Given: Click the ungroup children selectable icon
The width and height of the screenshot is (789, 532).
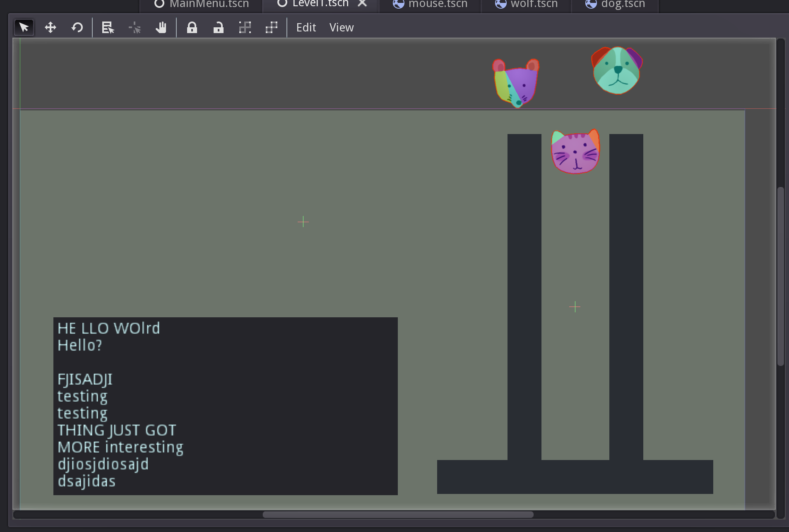Looking at the screenshot, I should (x=272, y=28).
